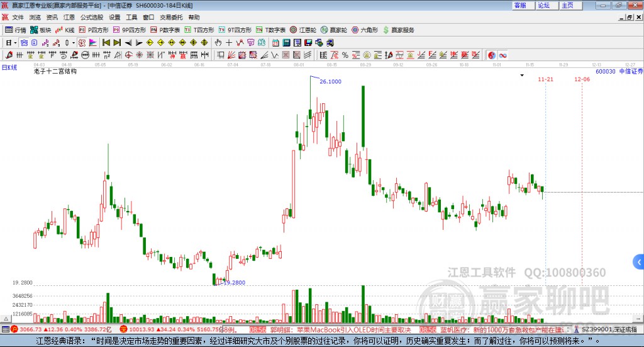Click the 19.2800 low price label
The height and width of the screenshot is (347, 644).
click(235, 283)
